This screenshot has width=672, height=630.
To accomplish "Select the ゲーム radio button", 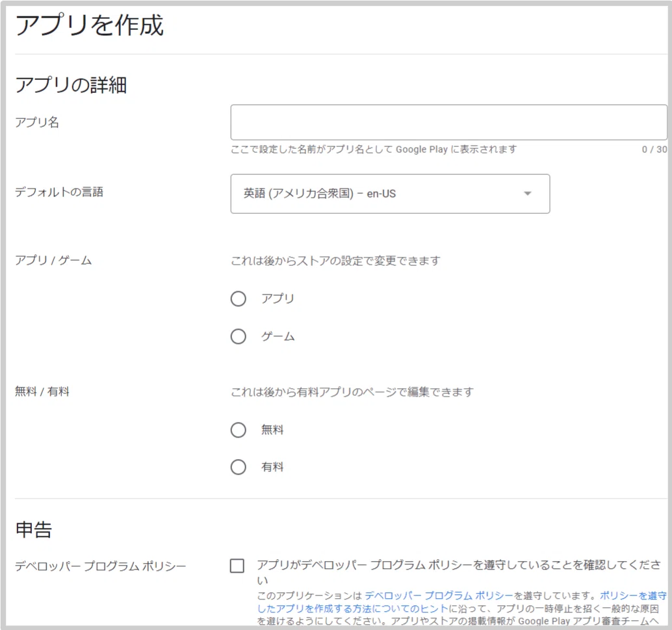I will 239,336.
